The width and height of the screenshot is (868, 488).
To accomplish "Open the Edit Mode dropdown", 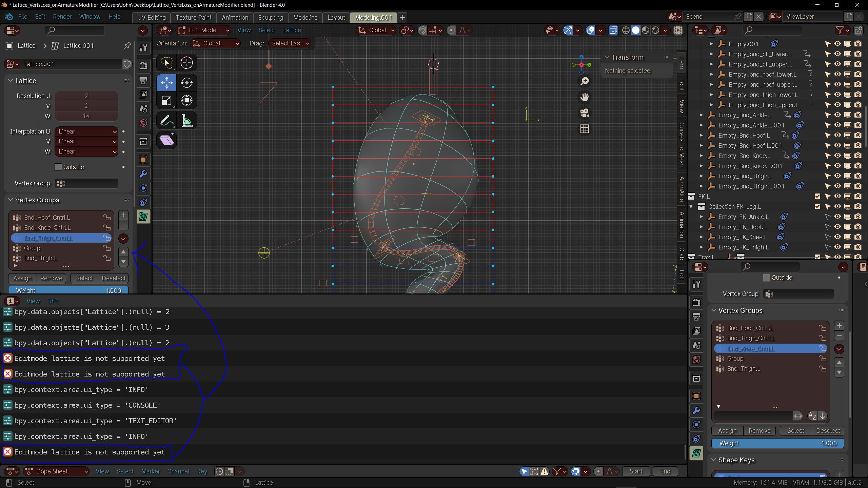I will click(204, 30).
